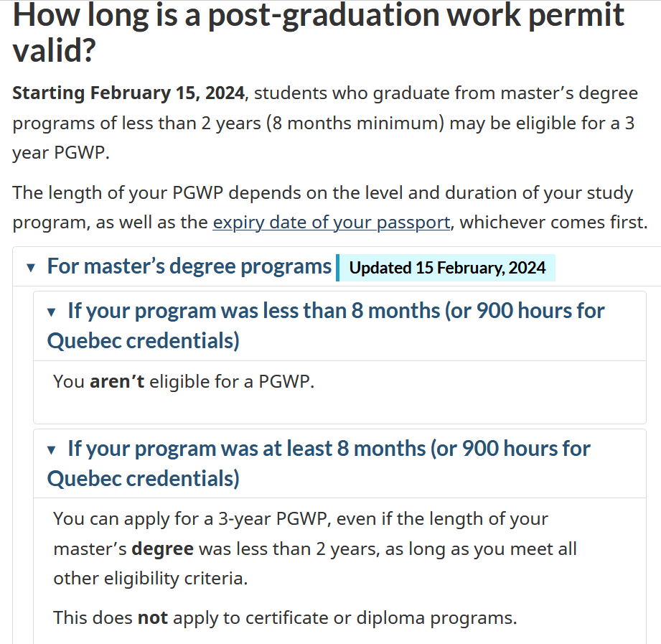661x644 pixels.
Task: Click the 'For master's degree programs' heading
Action: [x=189, y=266]
